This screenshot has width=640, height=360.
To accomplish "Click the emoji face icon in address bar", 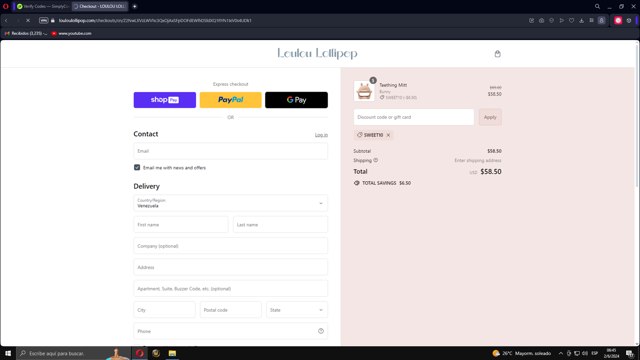I will click(551, 20).
